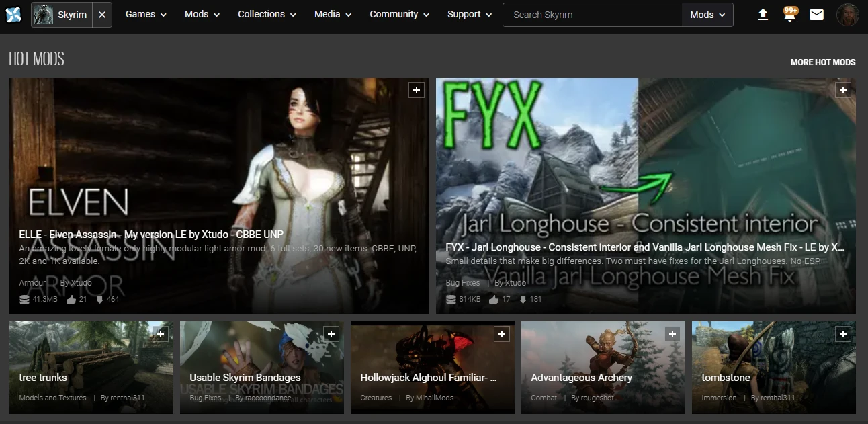Screen dimensions: 868x424
Task: Open the Armour category link
Action: (x=32, y=283)
